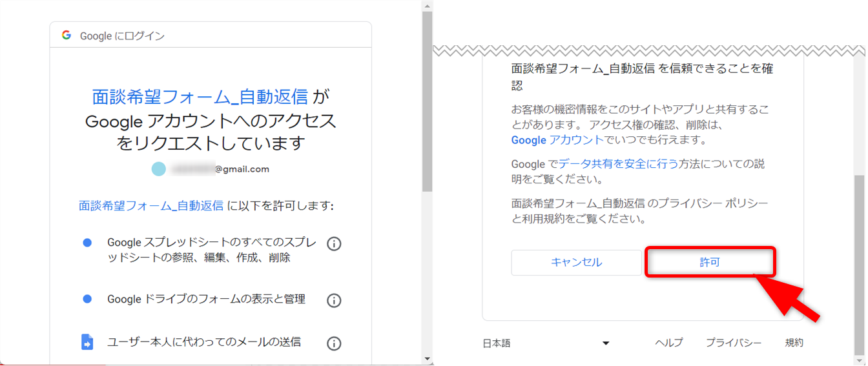Click the ユーザー本人に代わってのメールの送信 text
Screen dimensions: 868x366
[204, 342]
